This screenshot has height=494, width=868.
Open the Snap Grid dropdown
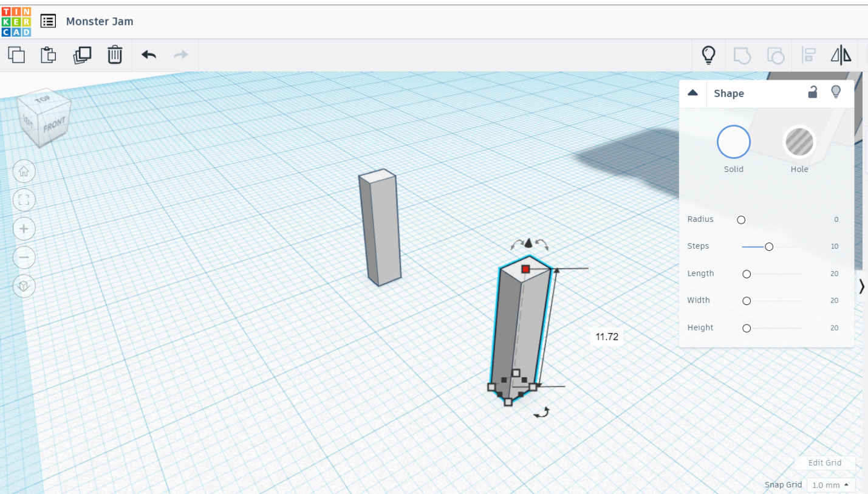830,485
